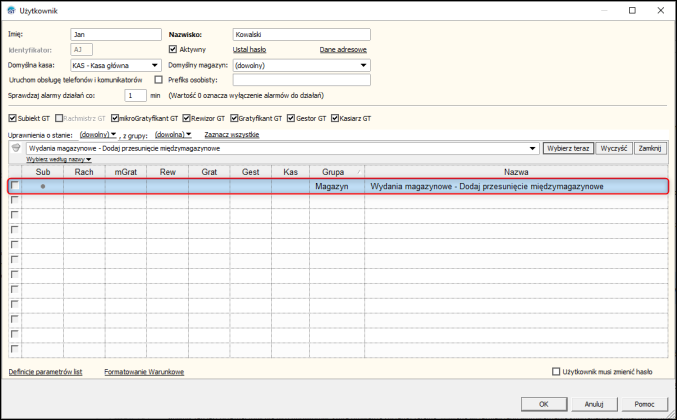Select the checkbox of the Magazyn row
This screenshot has height=420, width=677.
(15, 186)
